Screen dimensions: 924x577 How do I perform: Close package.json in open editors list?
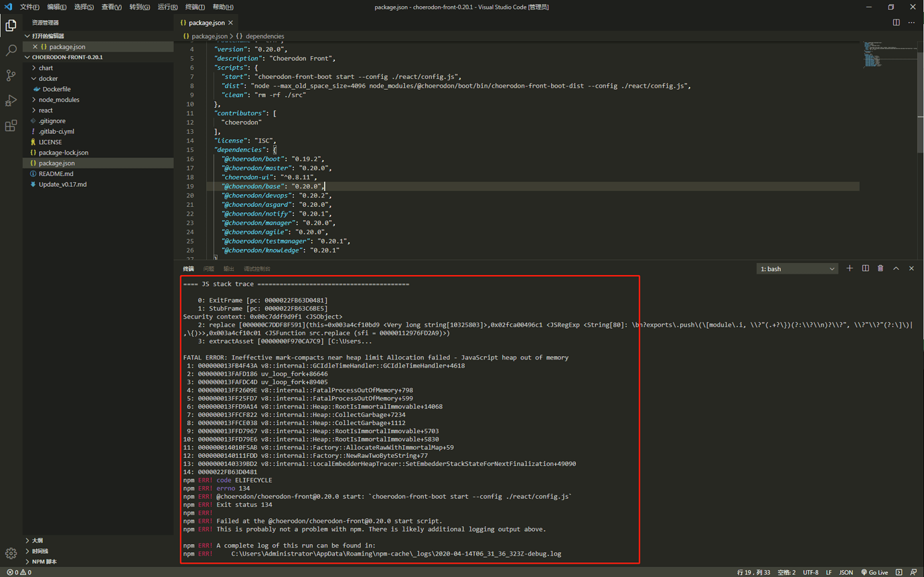pos(35,47)
